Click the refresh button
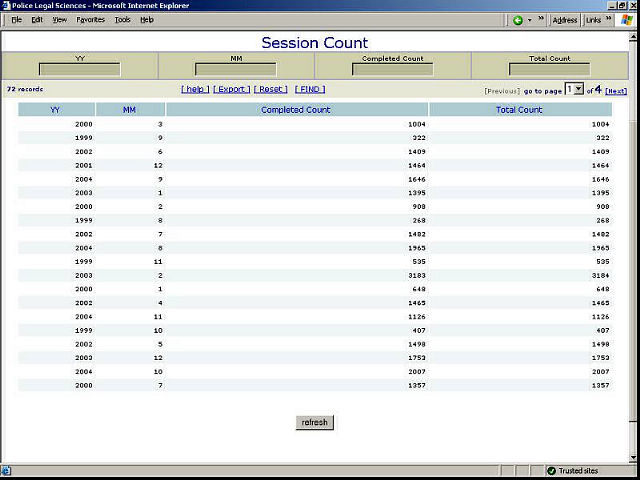640x480 pixels. pyautogui.click(x=314, y=422)
